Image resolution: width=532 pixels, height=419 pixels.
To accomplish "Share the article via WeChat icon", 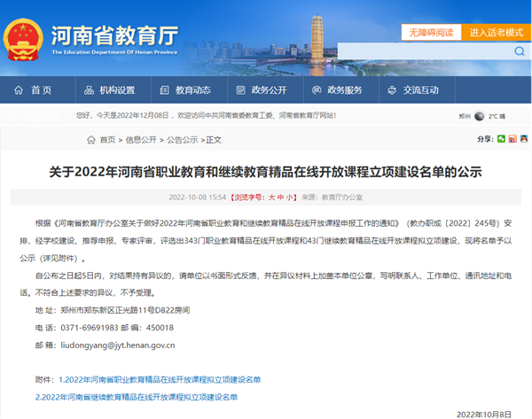I will point(502,139).
